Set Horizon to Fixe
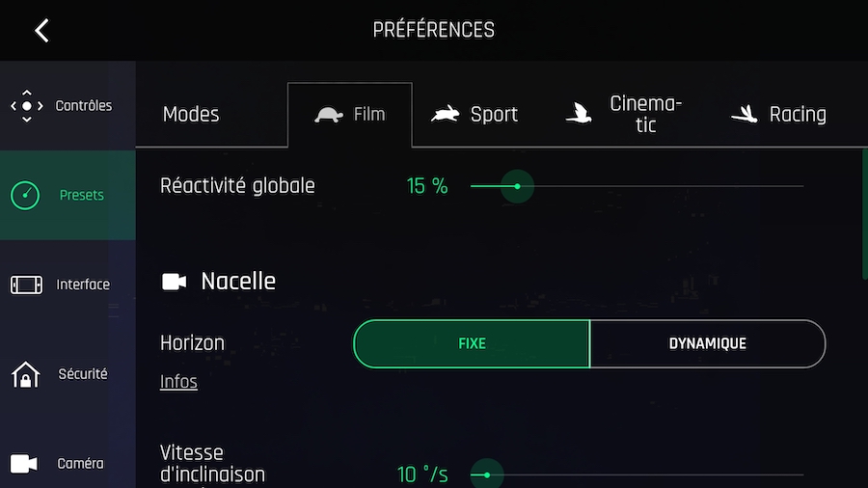Image resolution: width=868 pixels, height=488 pixels. tap(472, 344)
